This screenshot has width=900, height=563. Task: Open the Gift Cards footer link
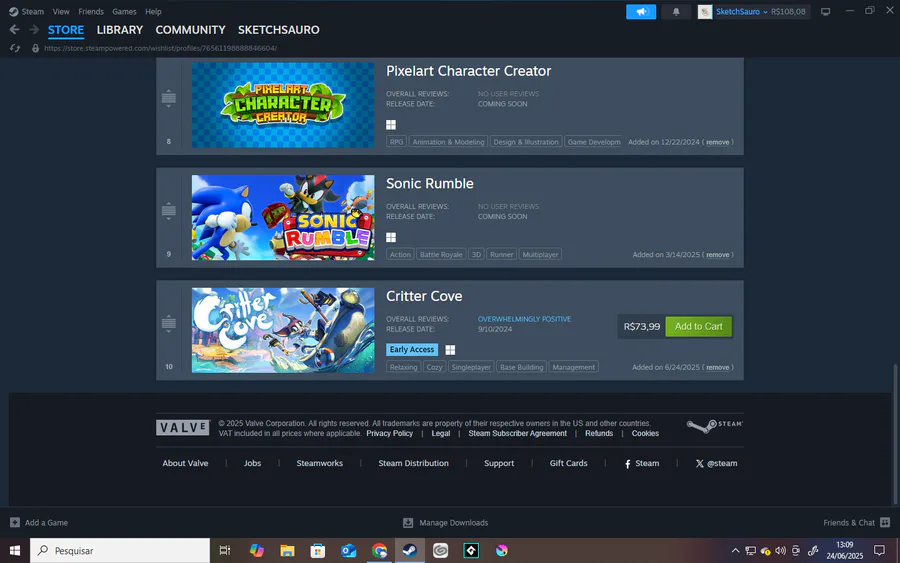point(568,463)
